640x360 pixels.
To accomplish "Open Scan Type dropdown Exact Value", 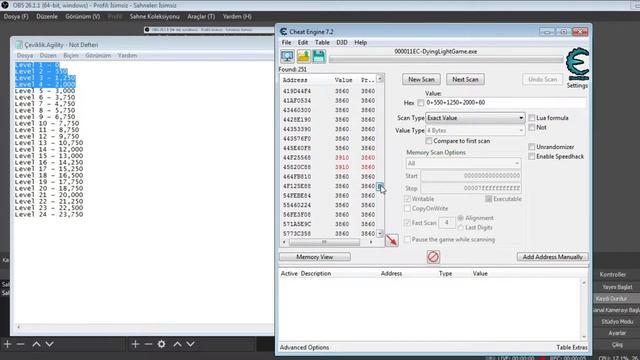I will click(475, 118).
